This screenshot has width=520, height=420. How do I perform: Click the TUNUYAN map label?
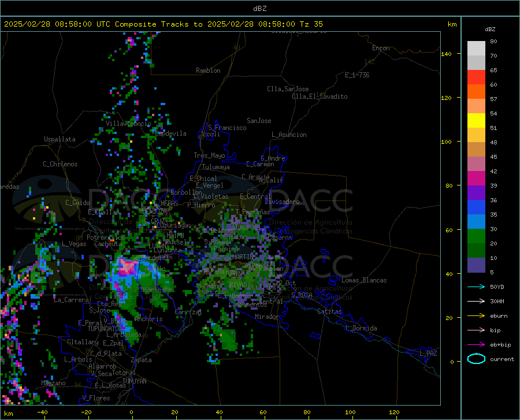[134, 381]
